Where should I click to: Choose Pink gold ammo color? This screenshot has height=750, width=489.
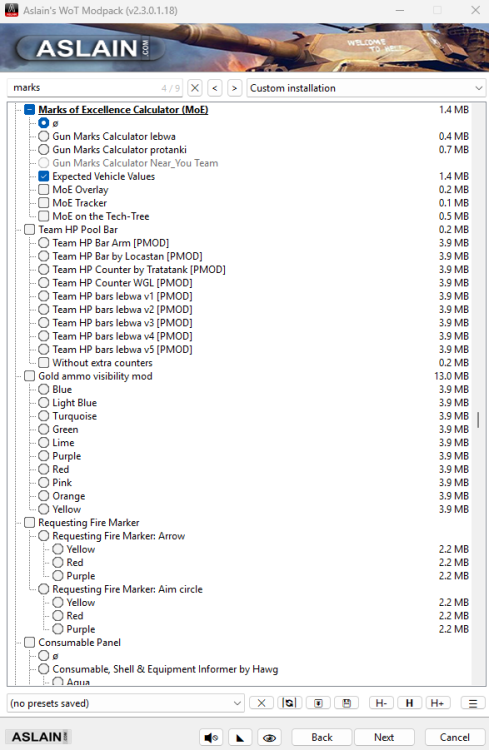pos(44,483)
